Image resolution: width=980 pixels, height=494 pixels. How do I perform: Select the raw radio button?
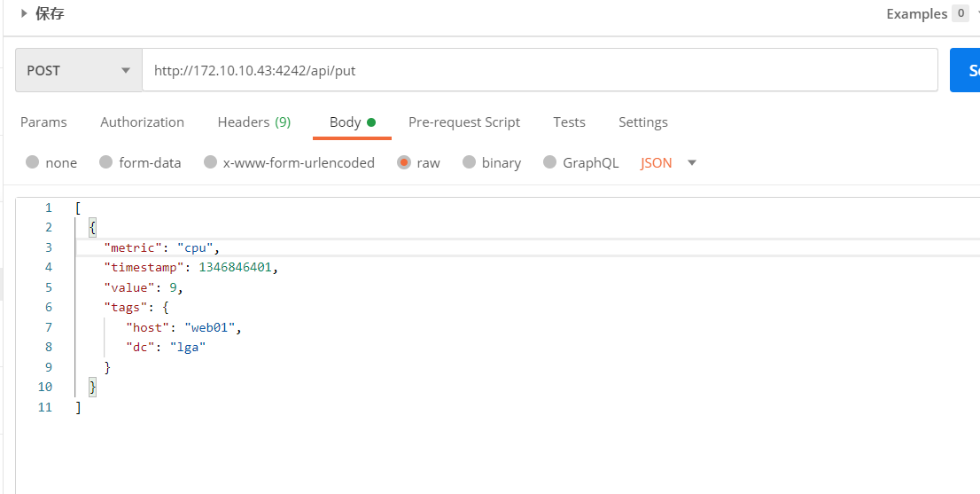pos(404,162)
